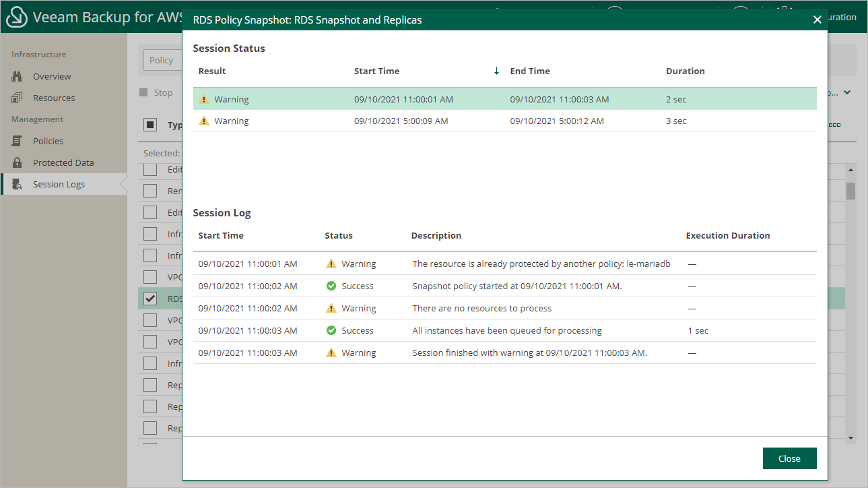The image size is (868, 488).
Task: Click 'Session finished with warning' description
Action: 530,353
